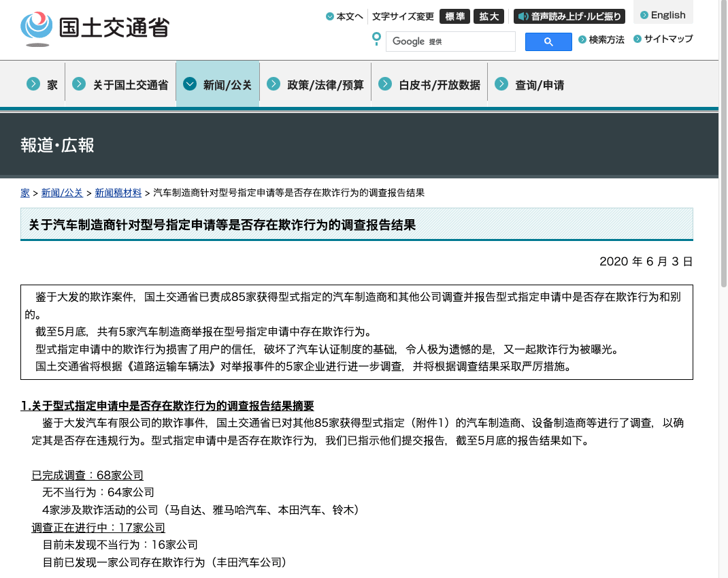Follow the 新闻稿材料 breadcrumb link

(x=118, y=193)
